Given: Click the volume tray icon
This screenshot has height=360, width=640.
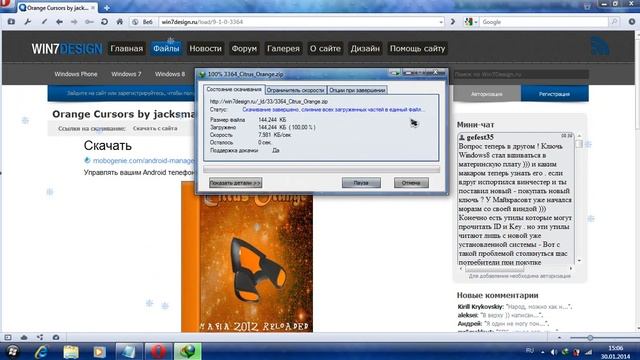Looking at the screenshot, I should point(553,352).
